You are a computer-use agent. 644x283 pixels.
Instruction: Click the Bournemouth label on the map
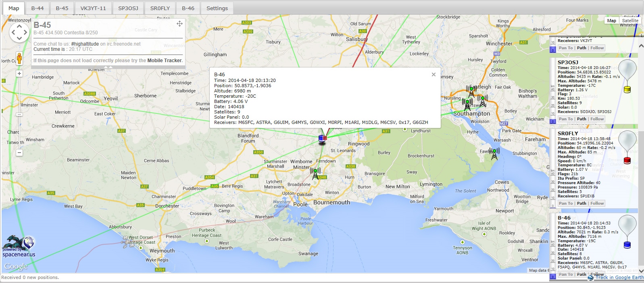331,203
